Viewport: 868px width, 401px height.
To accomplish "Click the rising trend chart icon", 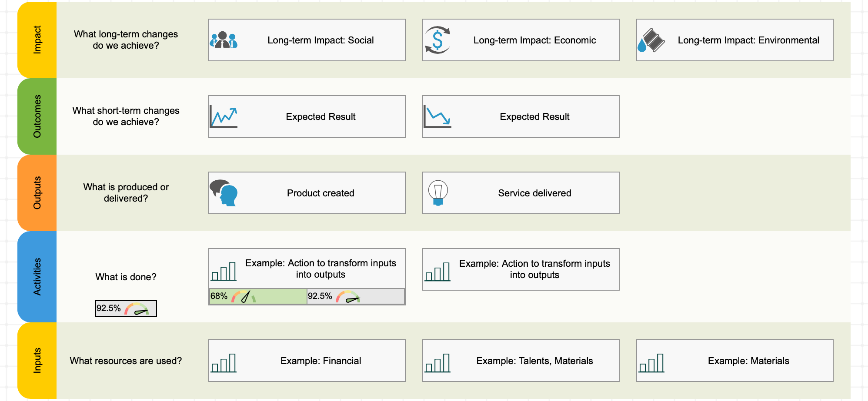I will click(x=224, y=116).
